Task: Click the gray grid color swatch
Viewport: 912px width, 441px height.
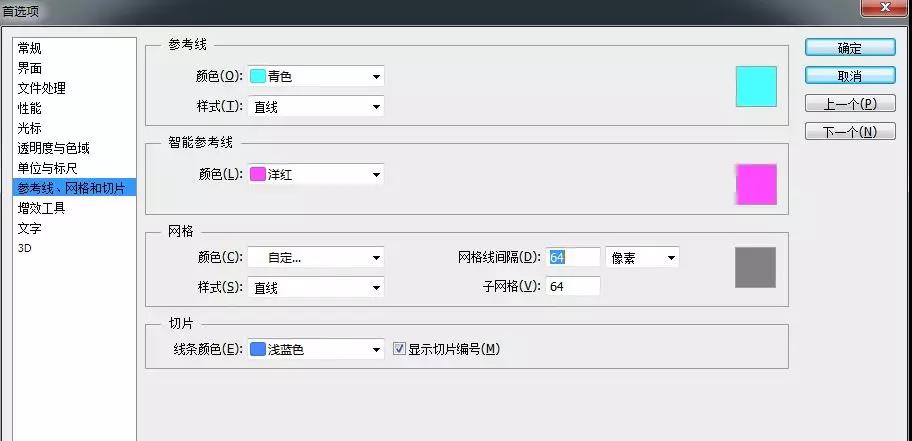Action: tap(756, 268)
